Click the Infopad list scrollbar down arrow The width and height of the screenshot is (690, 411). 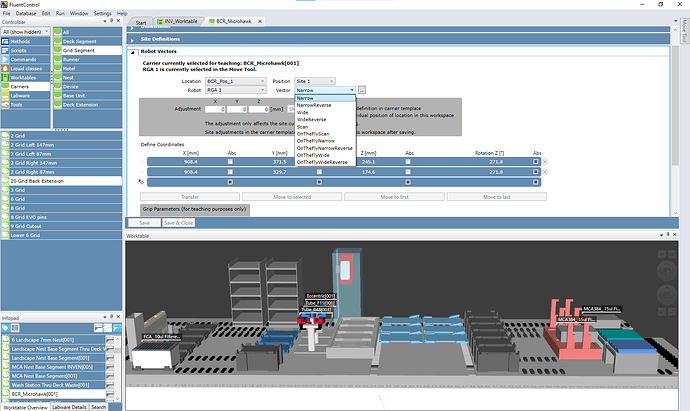coord(117,399)
